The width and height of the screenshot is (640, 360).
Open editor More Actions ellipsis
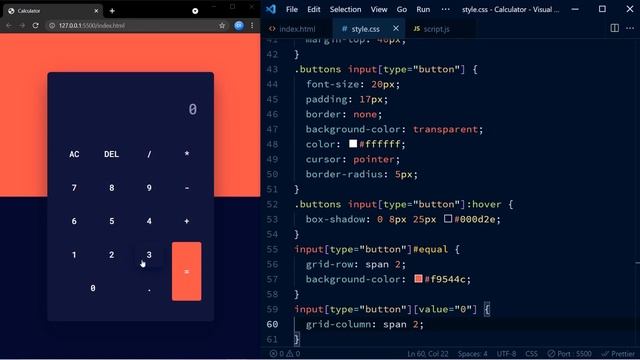coord(630,28)
